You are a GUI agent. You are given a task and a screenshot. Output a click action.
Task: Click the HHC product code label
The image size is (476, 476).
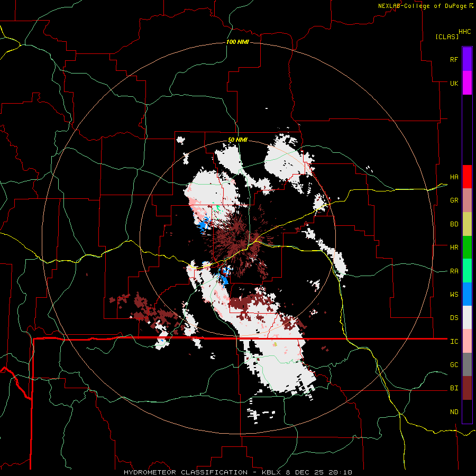pos(464,32)
